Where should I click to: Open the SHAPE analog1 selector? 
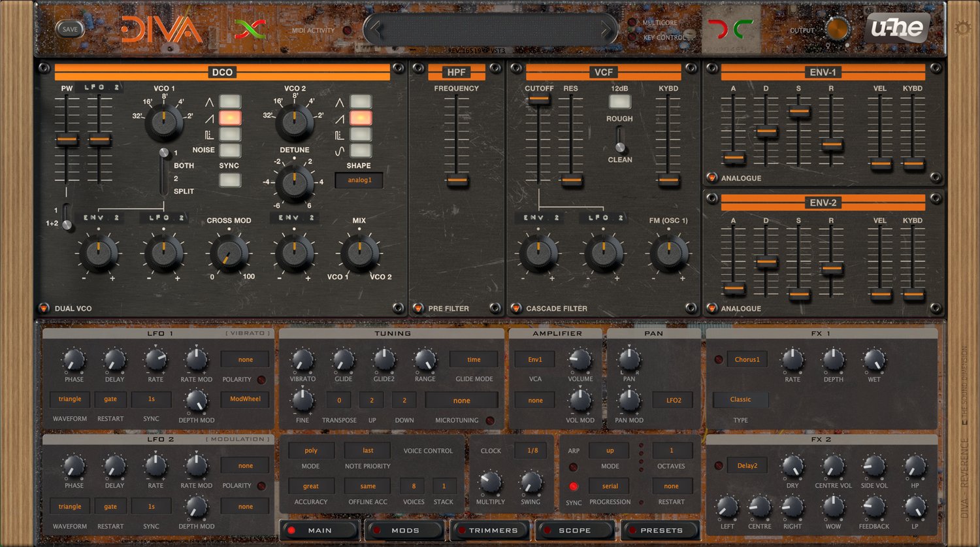(x=359, y=180)
